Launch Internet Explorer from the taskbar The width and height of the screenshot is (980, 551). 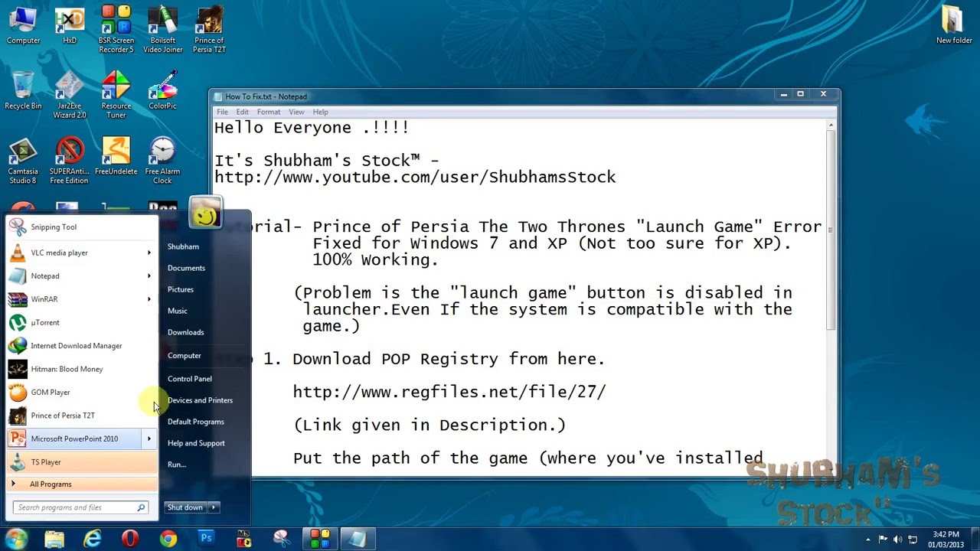[92, 539]
